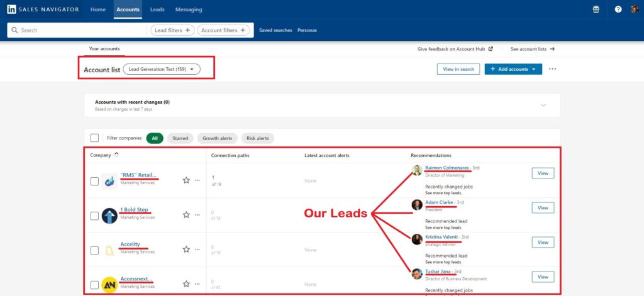The image size is (644, 296).
Task: Click Raimon Colmenares profile photo
Action: [x=417, y=170]
